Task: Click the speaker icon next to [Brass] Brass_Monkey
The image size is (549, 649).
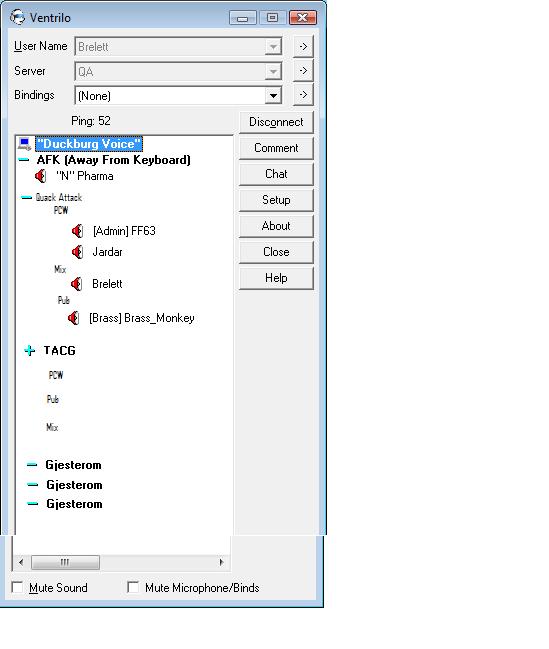Action: click(x=73, y=318)
